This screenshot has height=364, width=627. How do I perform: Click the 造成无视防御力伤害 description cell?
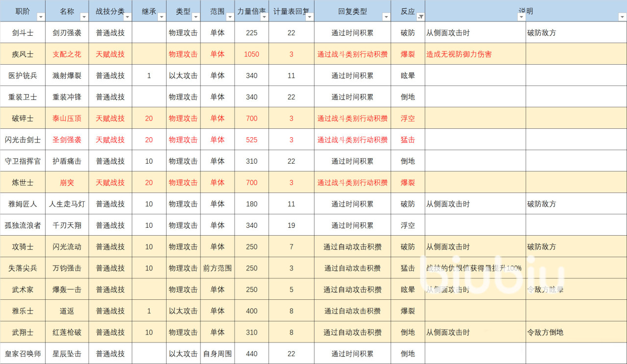(475, 54)
